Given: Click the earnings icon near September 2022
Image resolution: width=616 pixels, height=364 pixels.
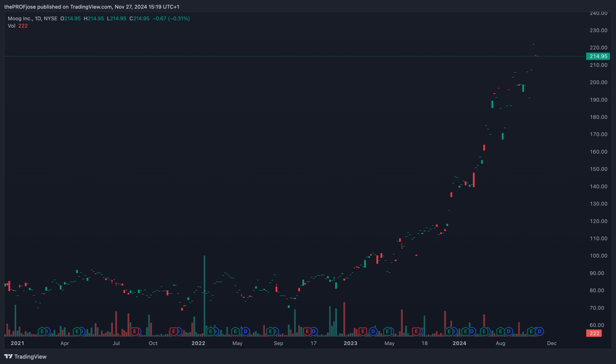Looking at the screenshot, I should (271, 331).
